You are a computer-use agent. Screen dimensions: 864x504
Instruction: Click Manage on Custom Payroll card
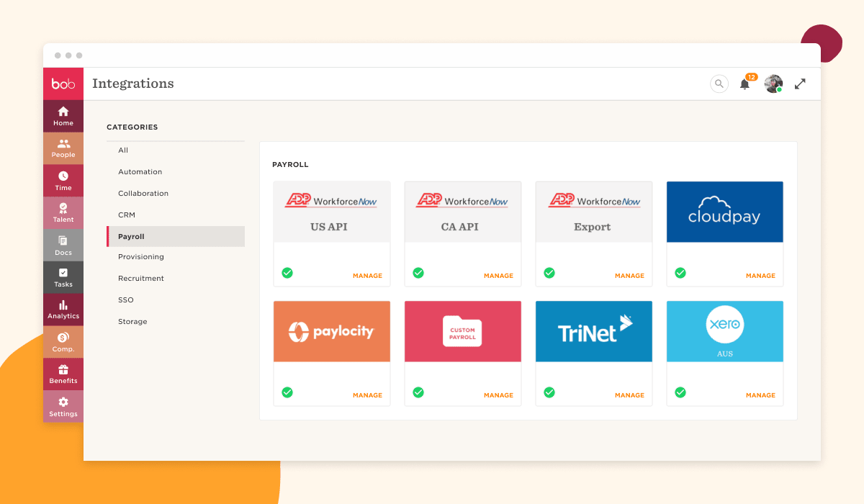[498, 395]
